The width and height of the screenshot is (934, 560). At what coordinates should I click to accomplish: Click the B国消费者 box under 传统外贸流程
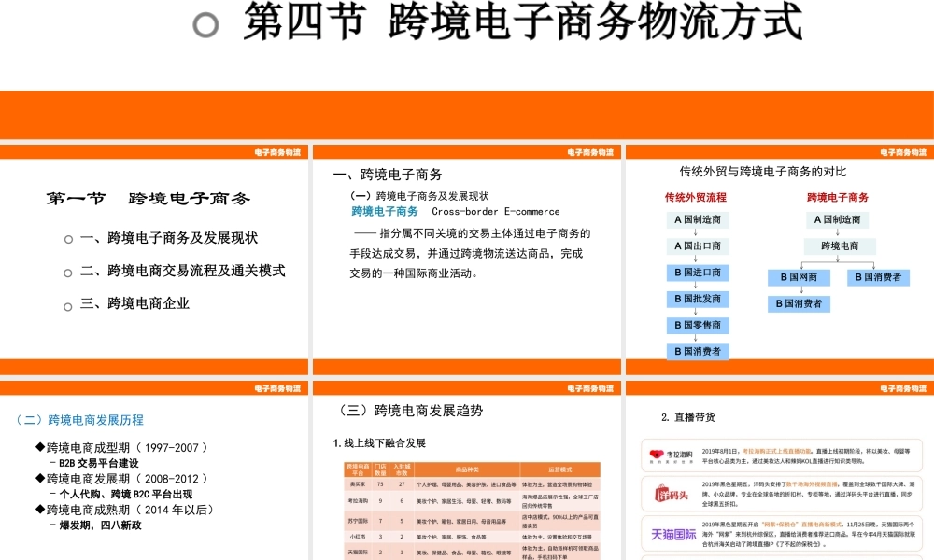(x=699, y=351)
